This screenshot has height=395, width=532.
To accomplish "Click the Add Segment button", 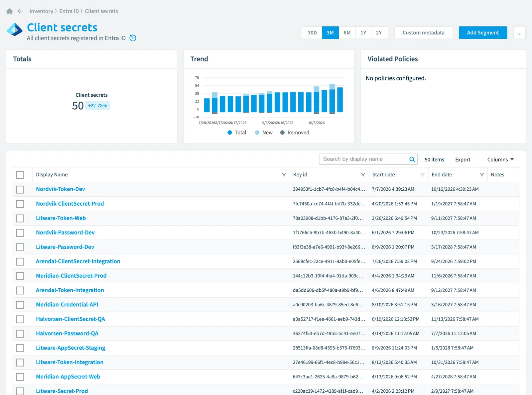I will click(483, 33).
